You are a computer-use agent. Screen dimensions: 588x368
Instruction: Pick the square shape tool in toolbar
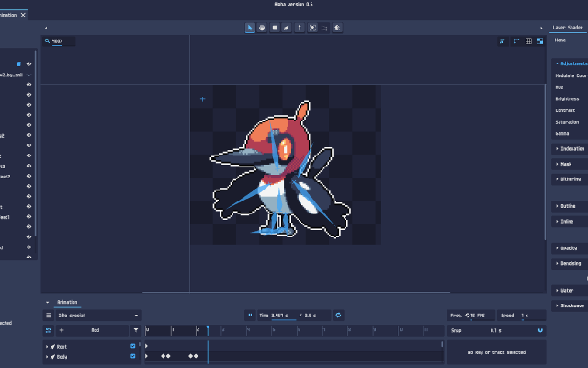[x=275, y=28]
